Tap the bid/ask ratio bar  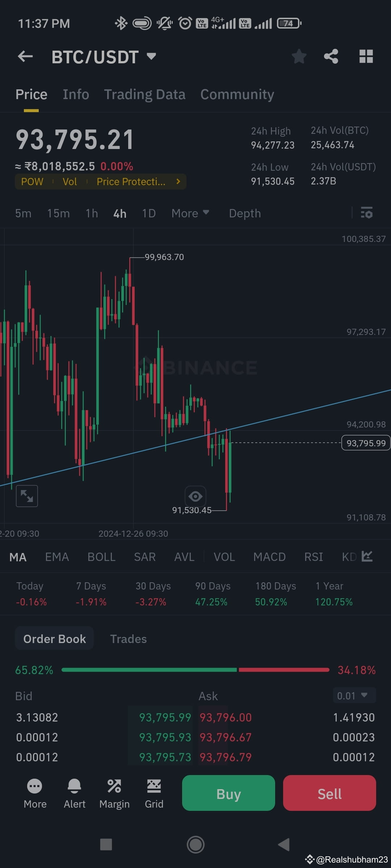point(195,670)
